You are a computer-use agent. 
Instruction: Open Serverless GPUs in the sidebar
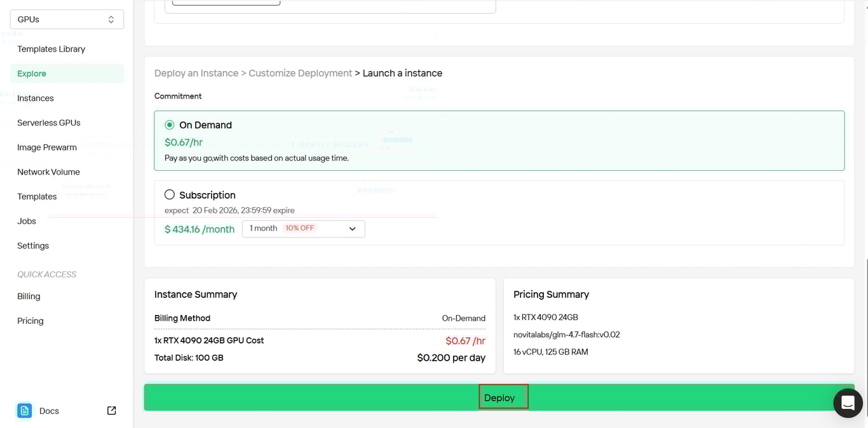pos(49,123)
